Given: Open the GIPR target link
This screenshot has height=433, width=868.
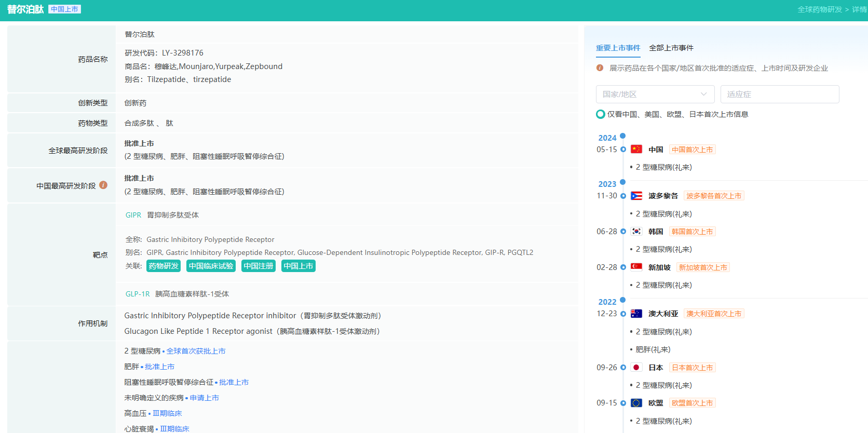Looking at the screenshot, I should tap(133, 215).
